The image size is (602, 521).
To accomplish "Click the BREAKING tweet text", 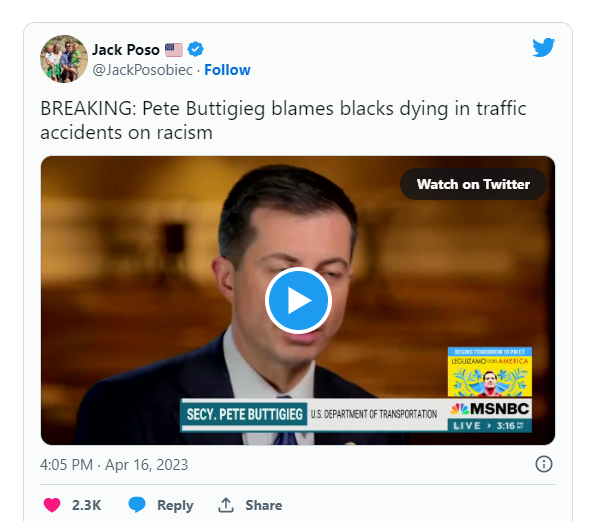I will click(283, 119).
